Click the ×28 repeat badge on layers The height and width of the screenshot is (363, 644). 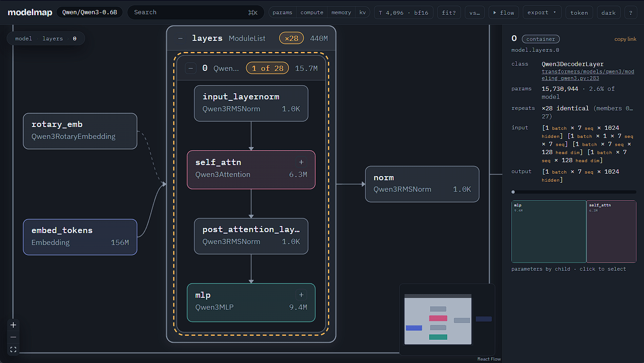pyautogui.click(x=291, y=39)
